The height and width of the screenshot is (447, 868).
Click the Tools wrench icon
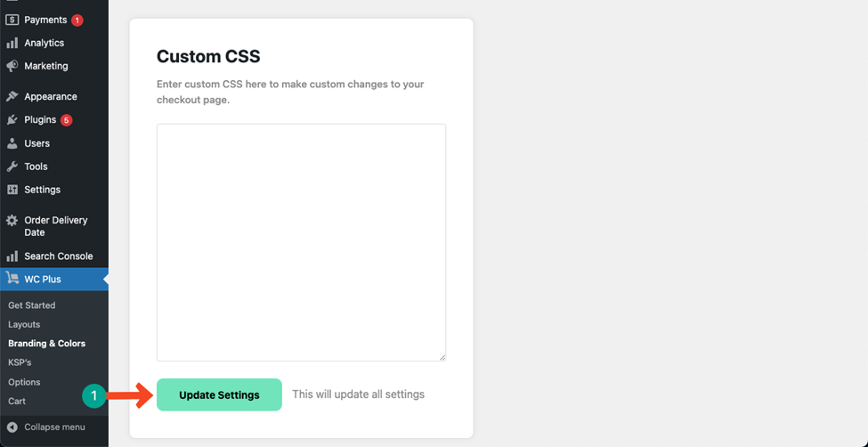pyautogui.click(x=12, y=167)
